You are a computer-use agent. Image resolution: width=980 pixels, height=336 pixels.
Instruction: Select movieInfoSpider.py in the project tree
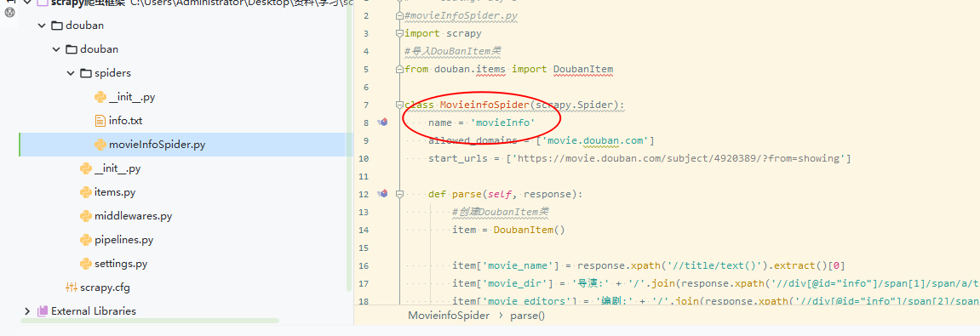(x=157, y=145)
